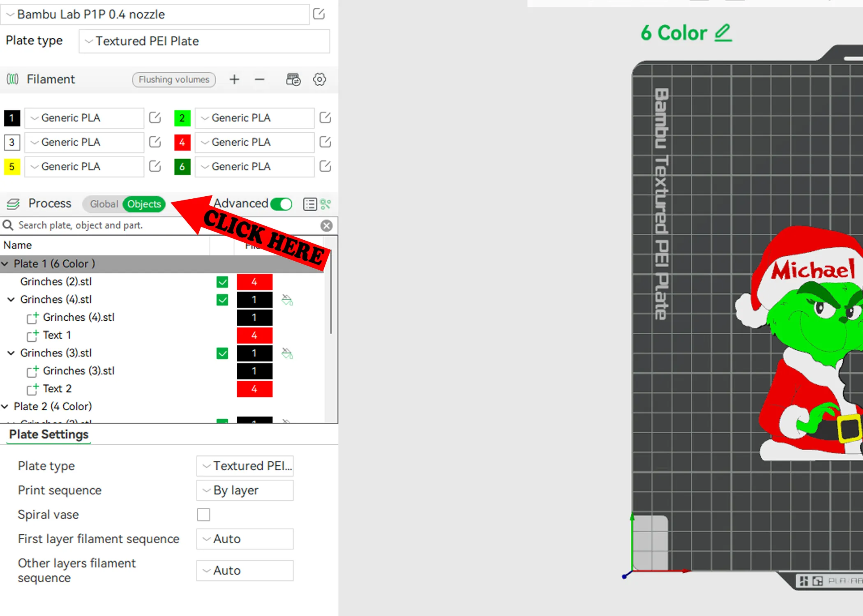Select the Text 1 part

click(57, 335)
